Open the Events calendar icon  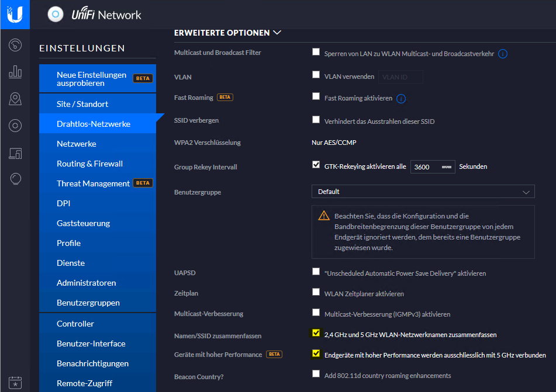(15, 381)
